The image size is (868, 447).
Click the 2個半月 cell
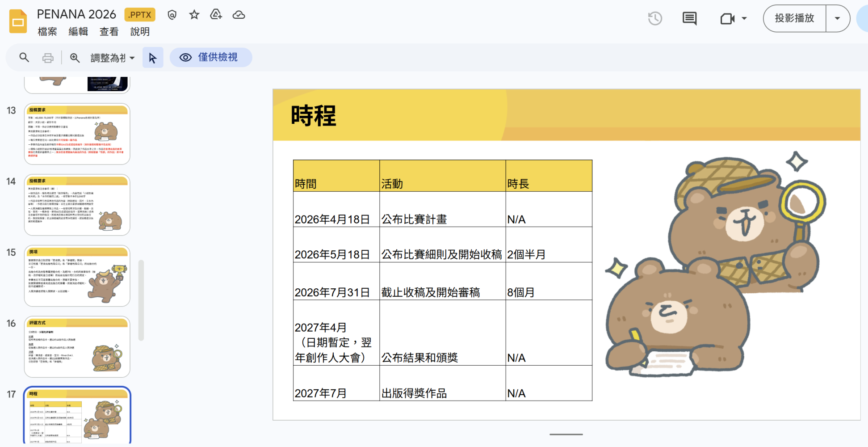[x=549, y=245]
